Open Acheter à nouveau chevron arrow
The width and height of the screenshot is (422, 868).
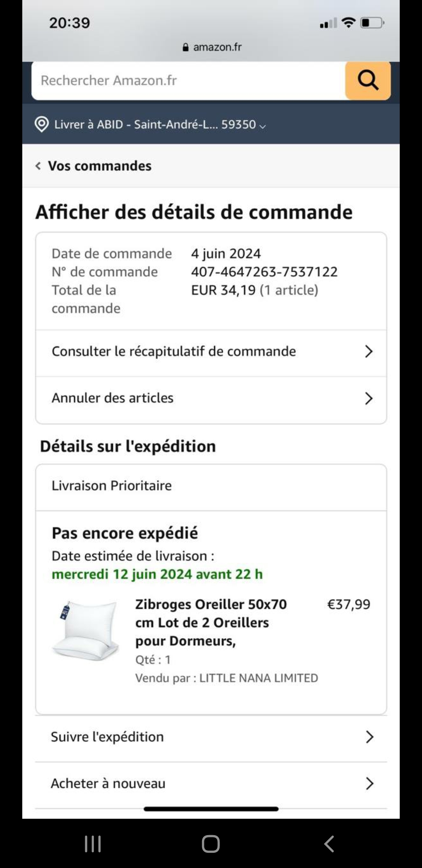point(370,784)
